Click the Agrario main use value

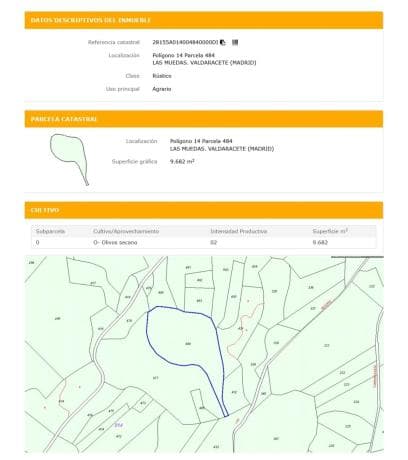(x=162, y=89)
